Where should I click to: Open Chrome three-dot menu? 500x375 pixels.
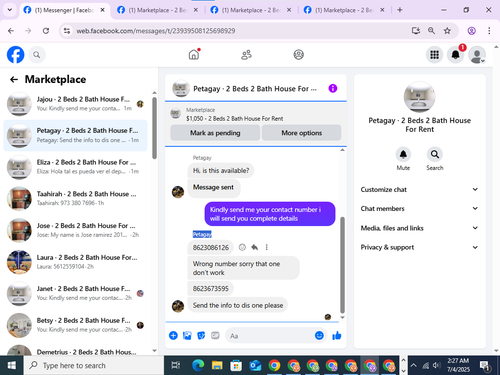[489, 31]
